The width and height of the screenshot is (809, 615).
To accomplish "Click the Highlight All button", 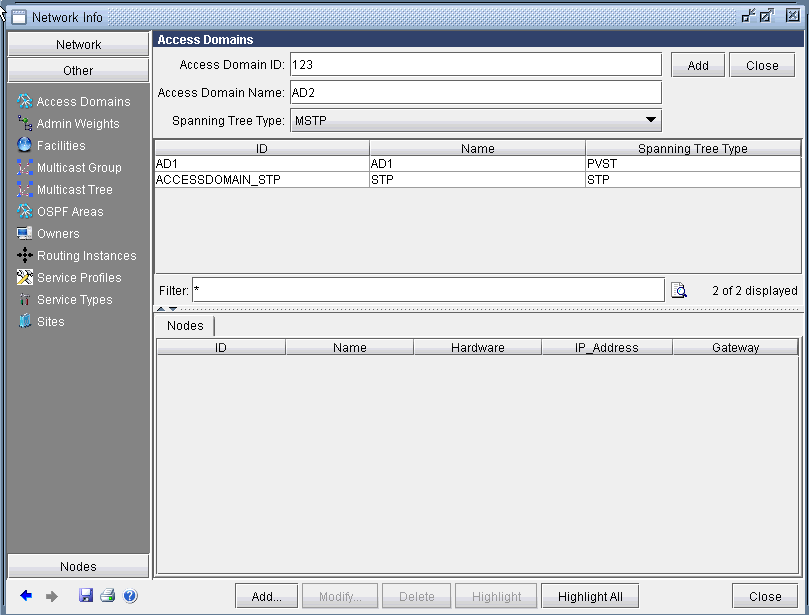I will click(589, 595).
